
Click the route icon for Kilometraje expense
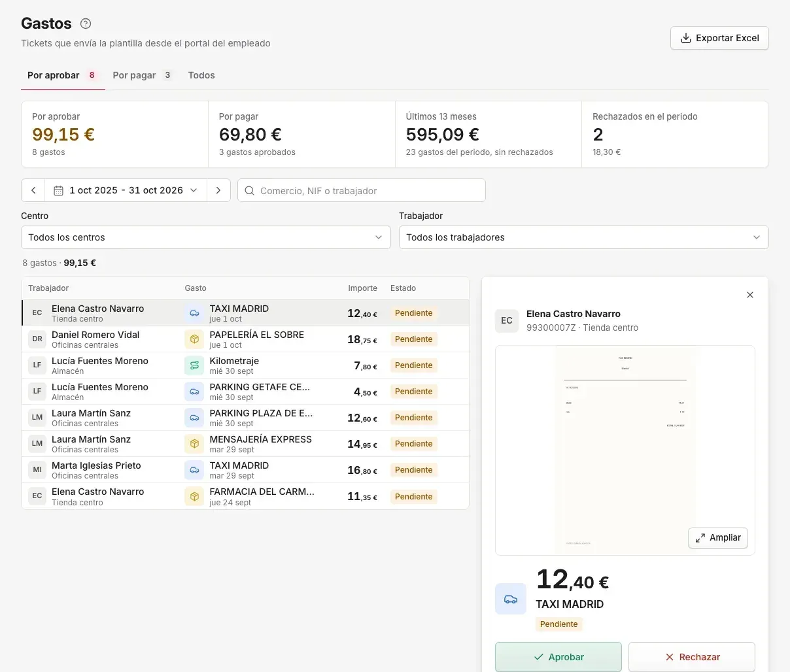pyautogui.click(x=194, y=365)
